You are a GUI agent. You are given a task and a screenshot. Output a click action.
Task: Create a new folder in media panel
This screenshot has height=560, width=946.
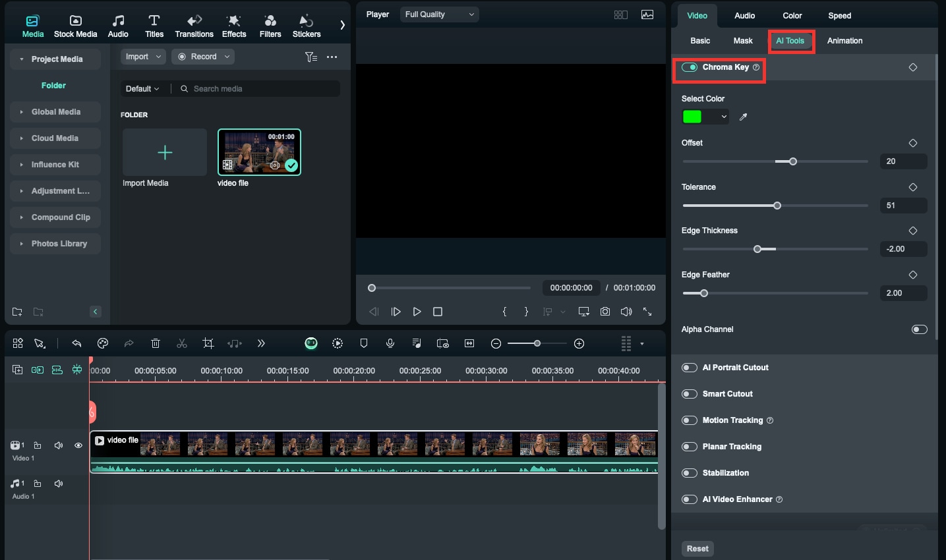(17, 312)
